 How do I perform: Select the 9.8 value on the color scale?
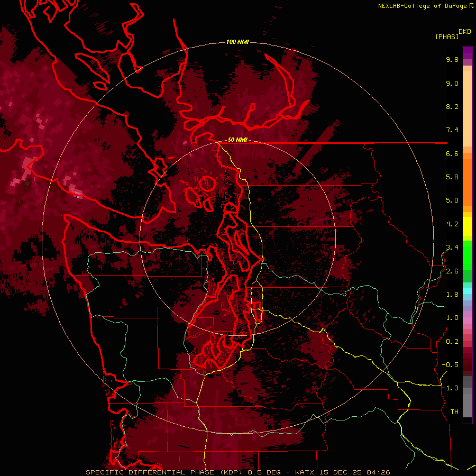tap(452, 59)
